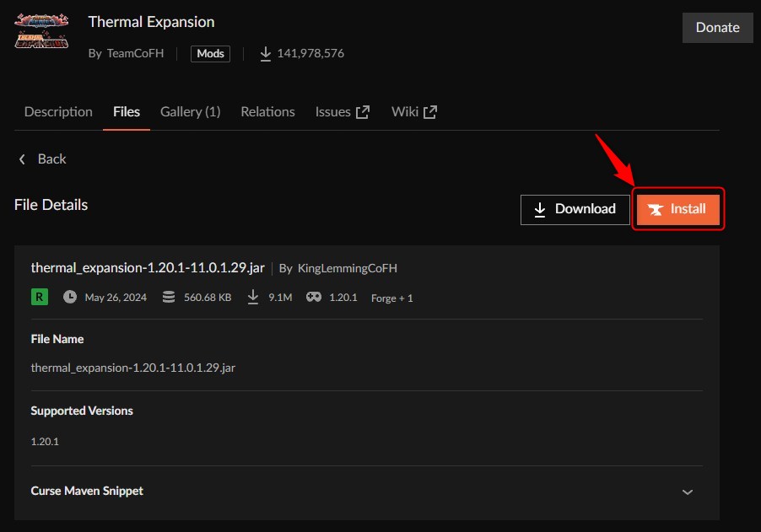Image resolution: width=761 pixels, height=532 pixels.
Task: Select the Files tab
Action: 127,112
